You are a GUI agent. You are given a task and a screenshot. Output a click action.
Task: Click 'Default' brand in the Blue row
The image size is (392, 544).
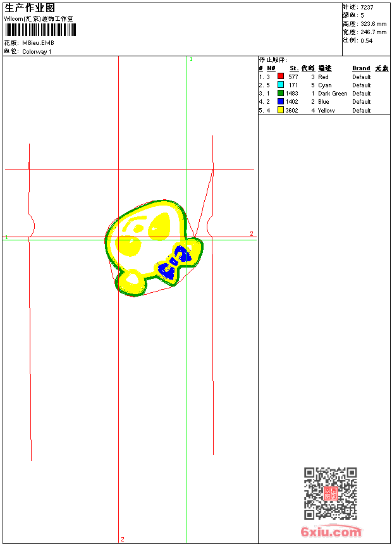click(362, 102)
